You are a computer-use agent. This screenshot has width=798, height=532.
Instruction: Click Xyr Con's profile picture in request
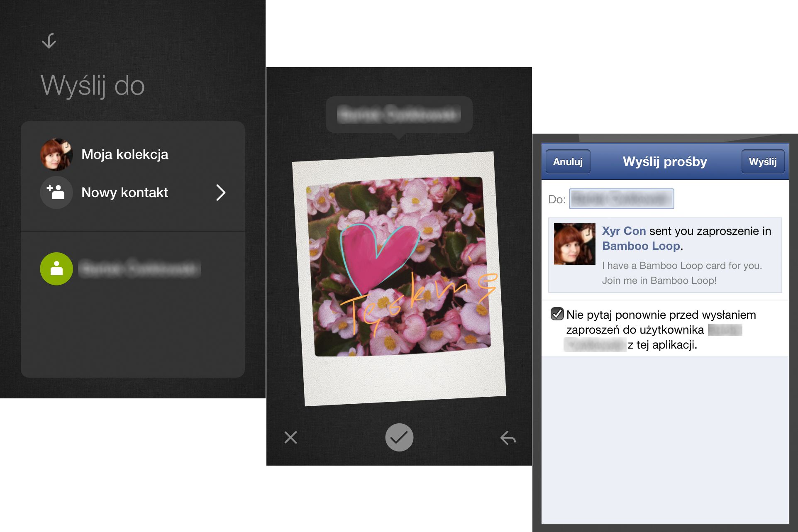coord(574,244)
